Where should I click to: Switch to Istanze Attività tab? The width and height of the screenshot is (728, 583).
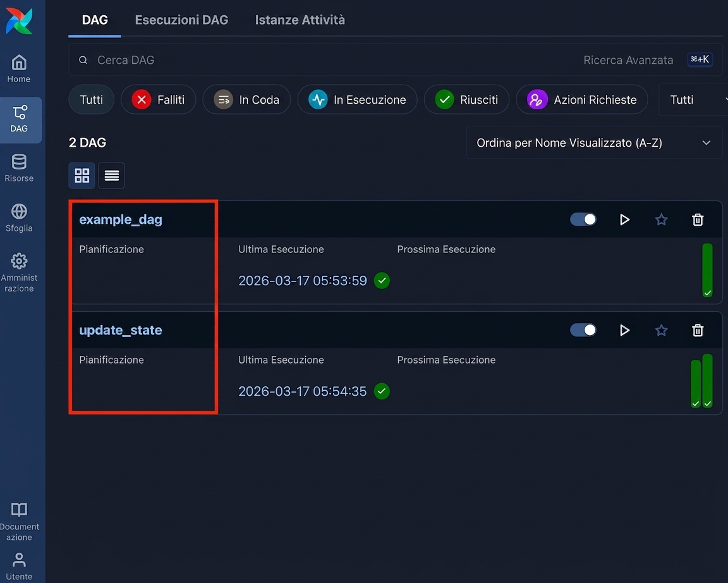pos(300,20)
